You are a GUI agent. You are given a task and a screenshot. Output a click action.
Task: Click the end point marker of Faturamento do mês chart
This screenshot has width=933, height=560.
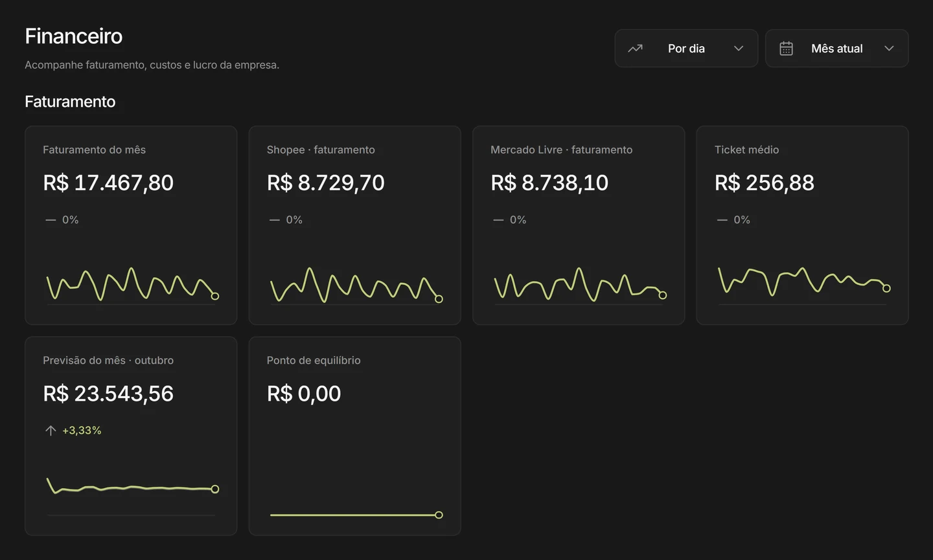[215, 296]
